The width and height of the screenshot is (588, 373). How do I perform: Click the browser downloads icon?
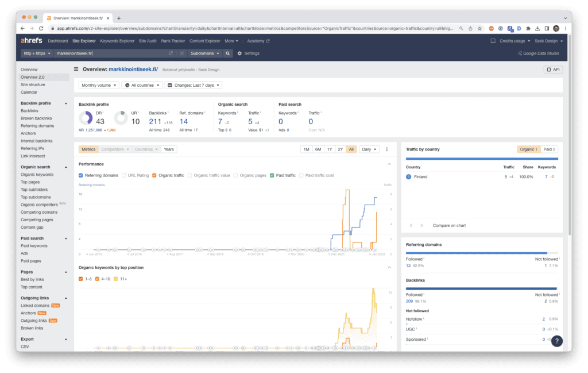pos(537,29)
